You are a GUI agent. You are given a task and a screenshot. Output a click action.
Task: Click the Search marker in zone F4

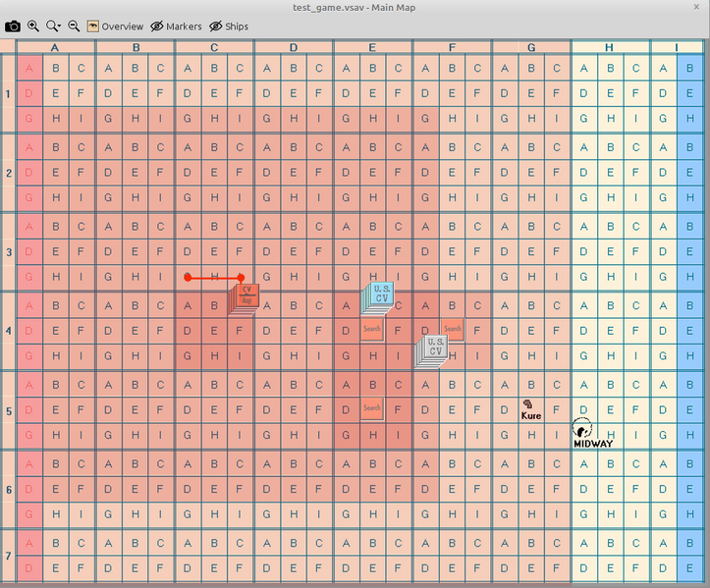[453, 329]
